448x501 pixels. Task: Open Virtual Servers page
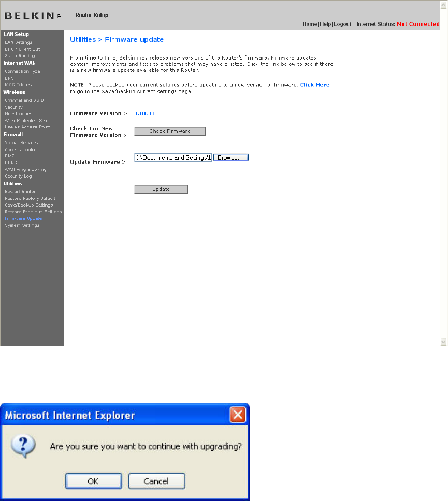click(x=21, y=143)
